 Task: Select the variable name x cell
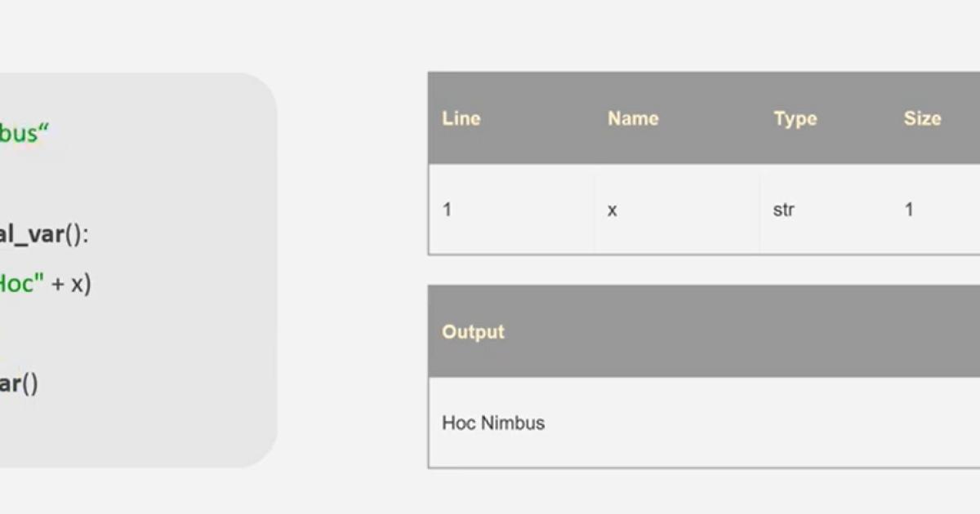coord(612,210)
